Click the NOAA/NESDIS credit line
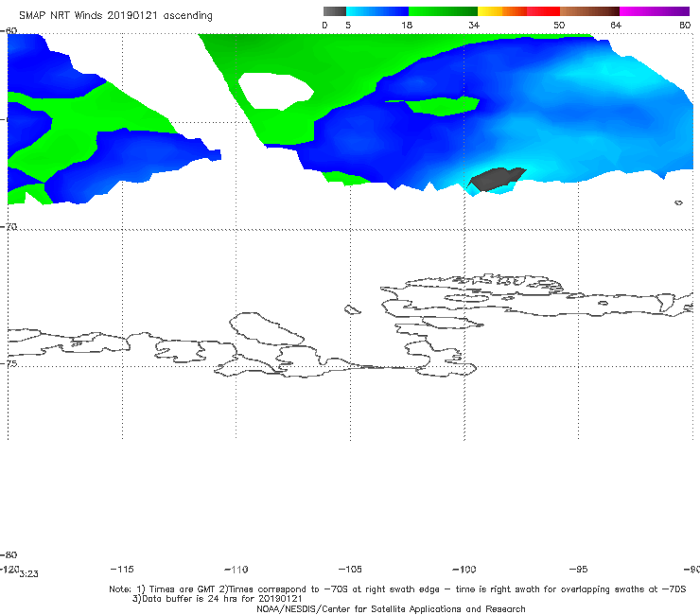This screenshot has width=700, height=615. pos(391,608)
